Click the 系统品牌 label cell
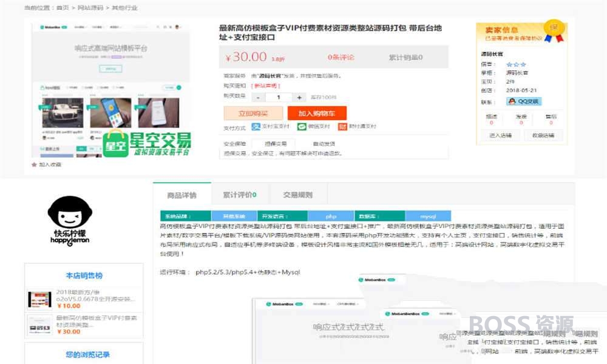The height and width of the screenshot is (364, 607). tap(186, 217)
